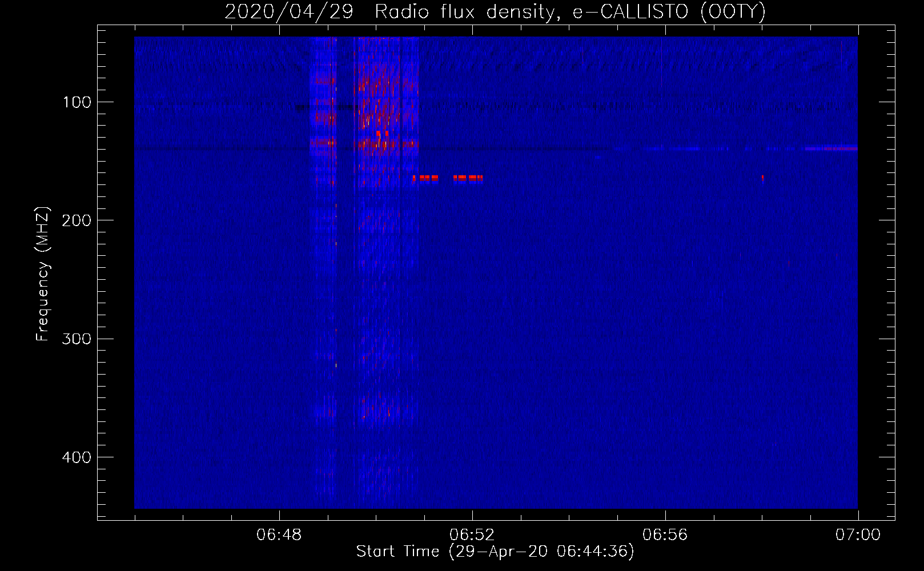This screenshot has width=924, height=571.
Task: Click the "Frequency (MHZ)" axis label
Action: 43,274
